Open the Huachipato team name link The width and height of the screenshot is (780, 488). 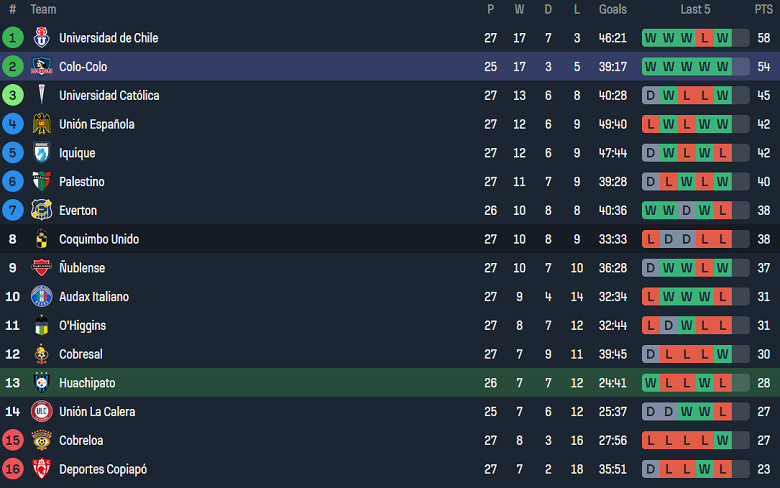pos(87,383)
